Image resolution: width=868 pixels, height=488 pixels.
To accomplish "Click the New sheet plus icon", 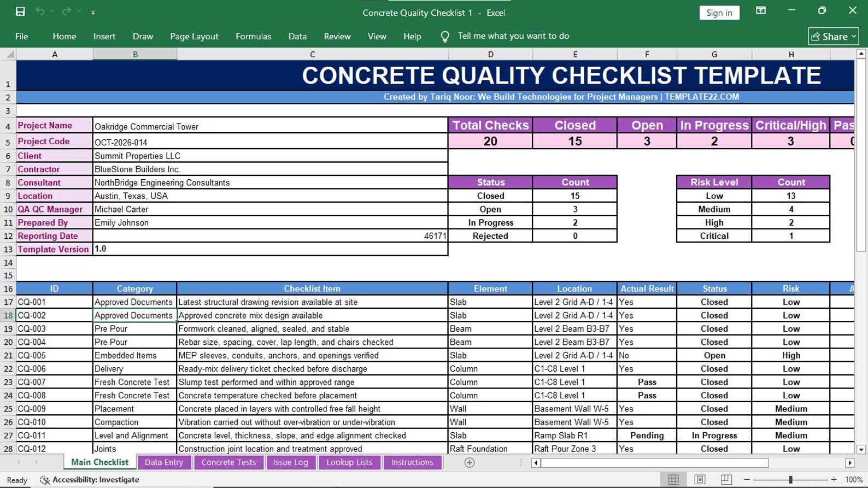I will [470, 462].
